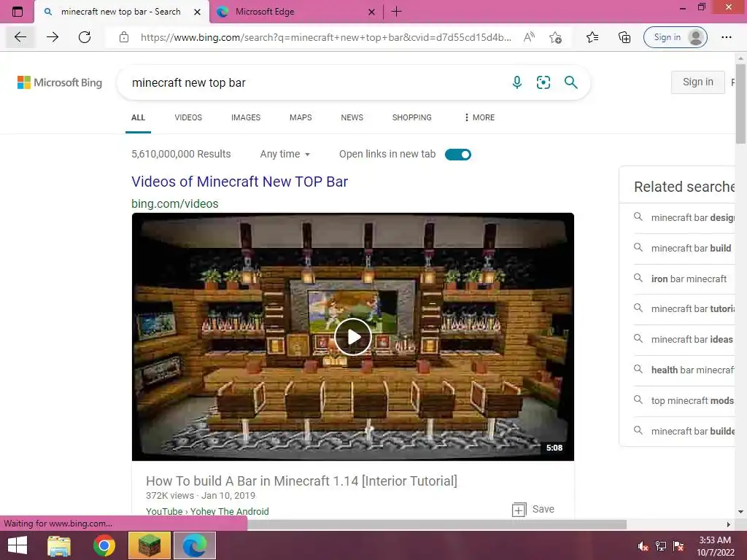The image size is (747, 560).
Task: Select the ALL results tab
Action: coord(138,117)
